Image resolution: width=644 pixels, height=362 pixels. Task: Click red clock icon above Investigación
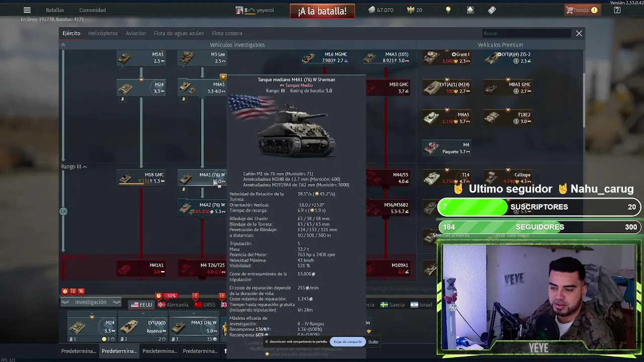(x=65, y=292)
